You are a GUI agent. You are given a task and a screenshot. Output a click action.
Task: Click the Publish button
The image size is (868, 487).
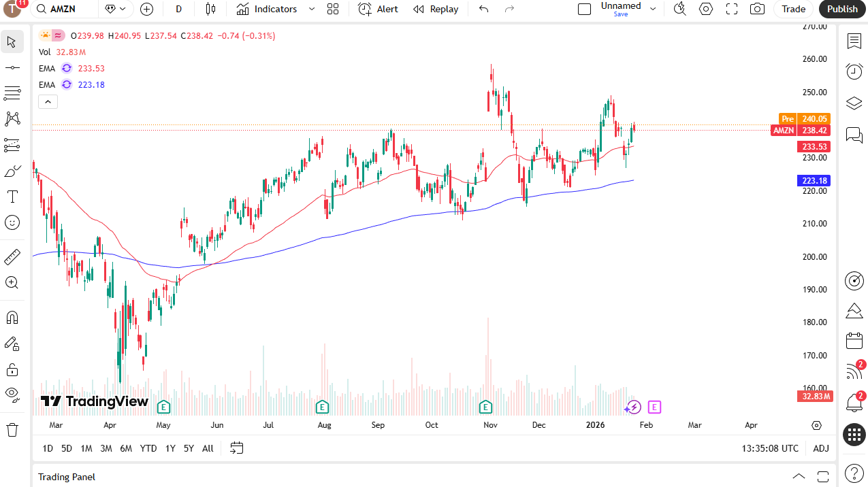(x=842, y=9)
